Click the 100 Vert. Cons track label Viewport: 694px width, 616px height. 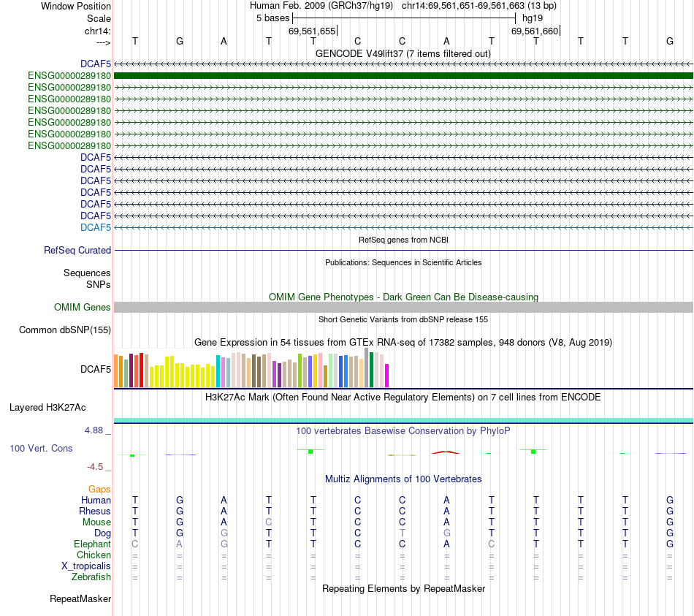[41, 448]
